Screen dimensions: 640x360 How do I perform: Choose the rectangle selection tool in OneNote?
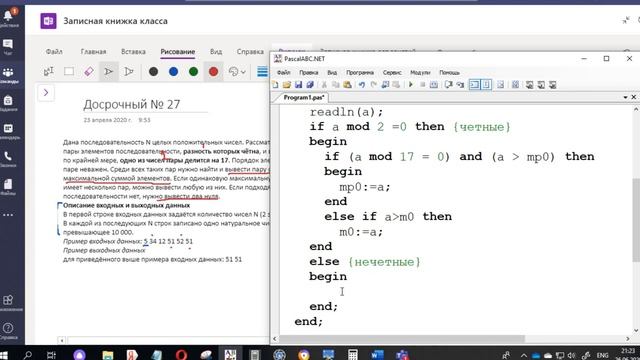69,71
